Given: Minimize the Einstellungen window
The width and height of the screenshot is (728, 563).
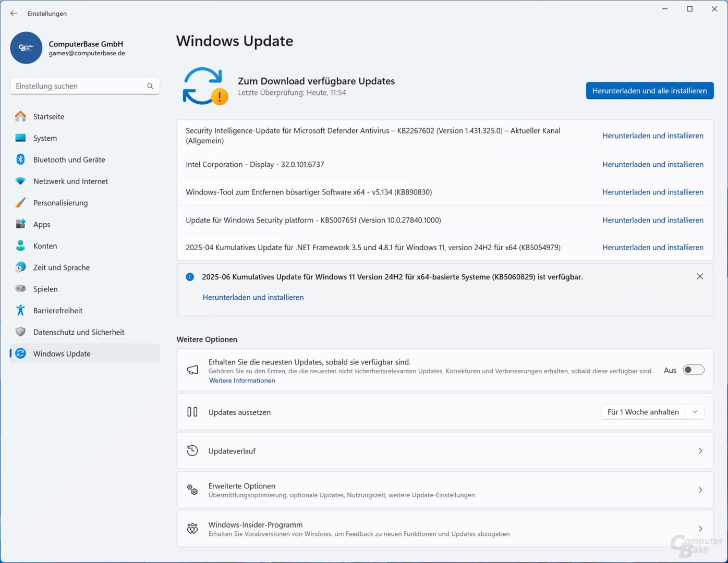Looking at the screenshot, I should (665, 9).
